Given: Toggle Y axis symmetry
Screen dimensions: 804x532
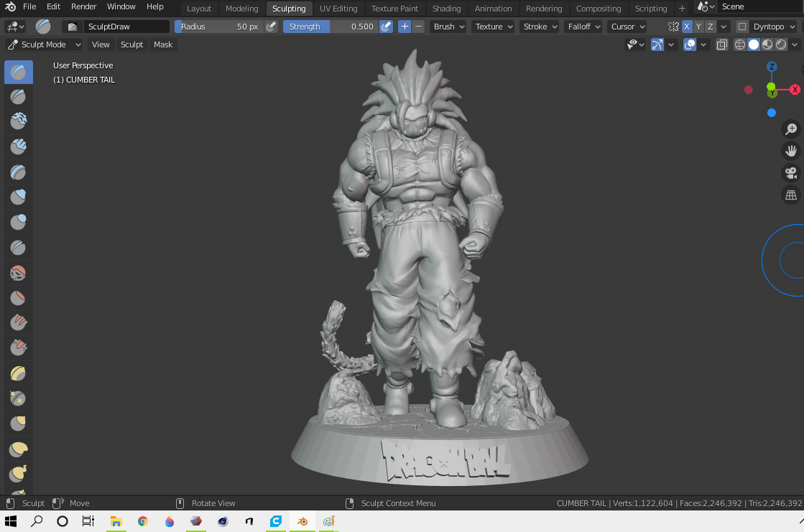Looking at the screenshot, I should point(698,27).
